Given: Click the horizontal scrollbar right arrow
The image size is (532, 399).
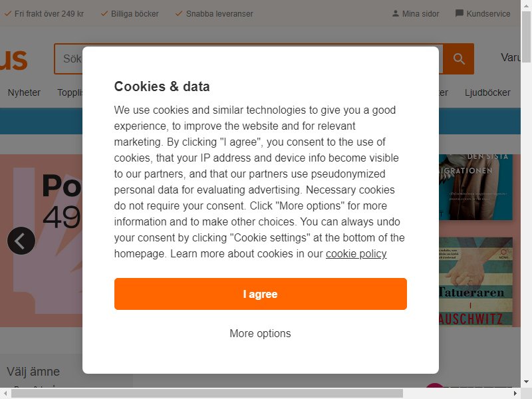Looking at the screenshot, I should [x=515, y=394].
